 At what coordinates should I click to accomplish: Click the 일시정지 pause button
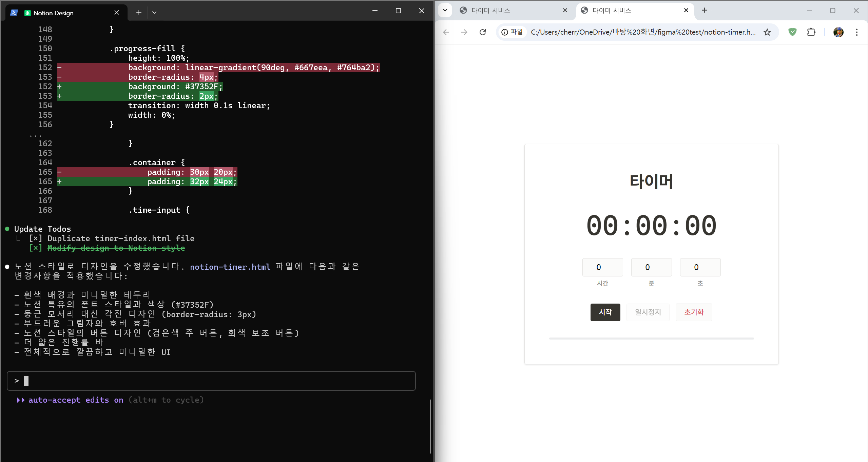(x=648, y=312)
